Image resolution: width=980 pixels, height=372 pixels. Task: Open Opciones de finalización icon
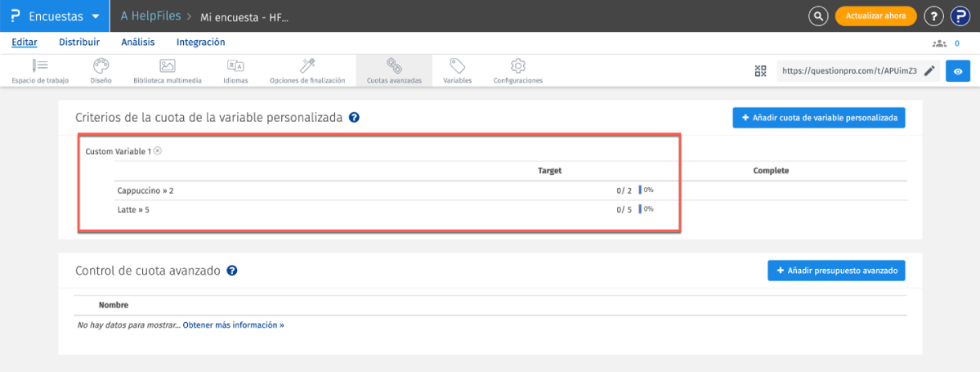pos(307,65)
